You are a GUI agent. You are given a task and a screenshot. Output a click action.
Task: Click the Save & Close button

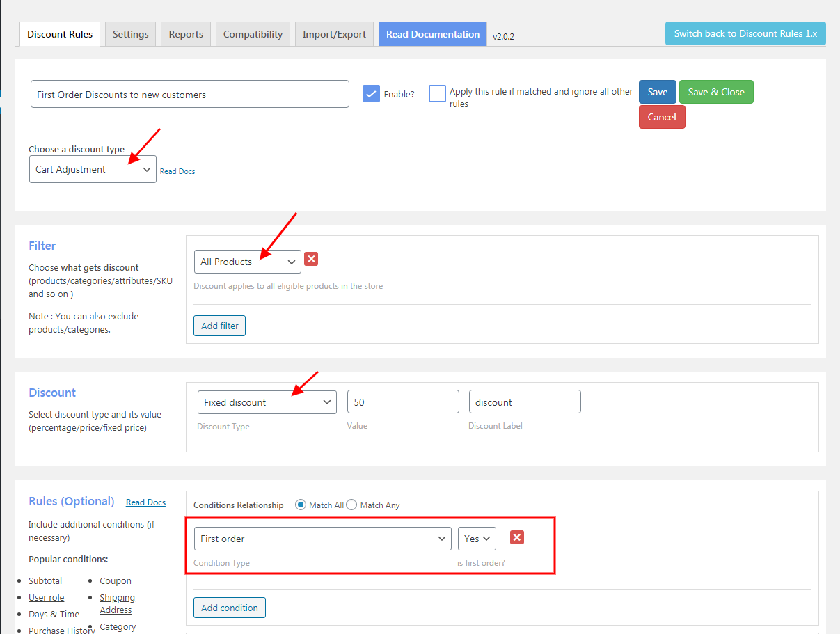[x=716, y=92]
